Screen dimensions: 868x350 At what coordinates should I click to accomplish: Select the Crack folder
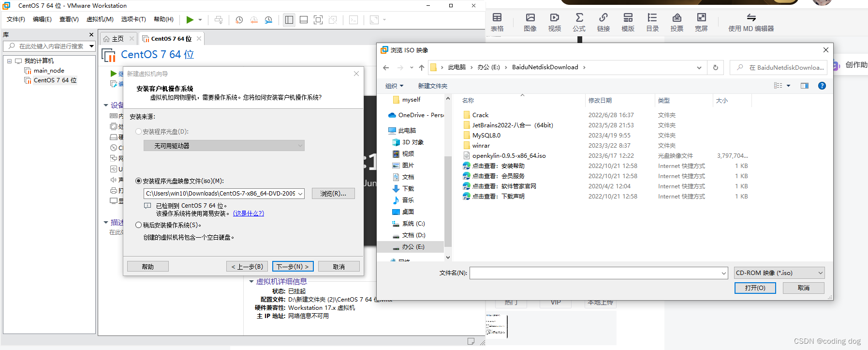480,115
